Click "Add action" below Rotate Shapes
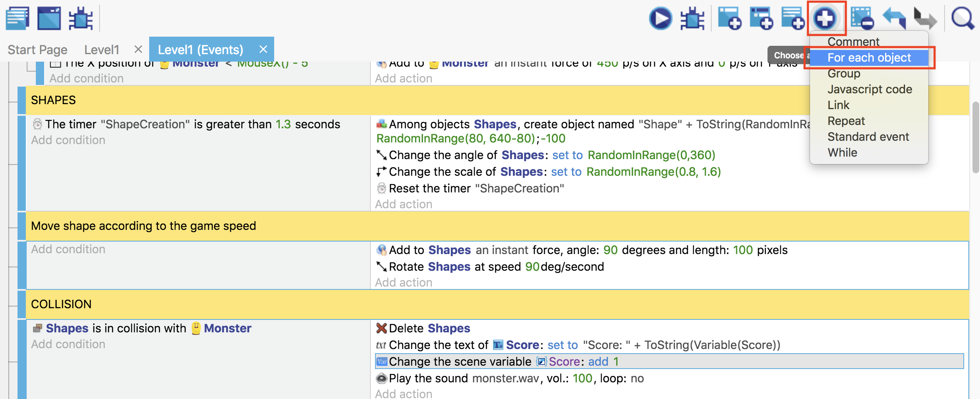The image size is (980, 399). 403,282
